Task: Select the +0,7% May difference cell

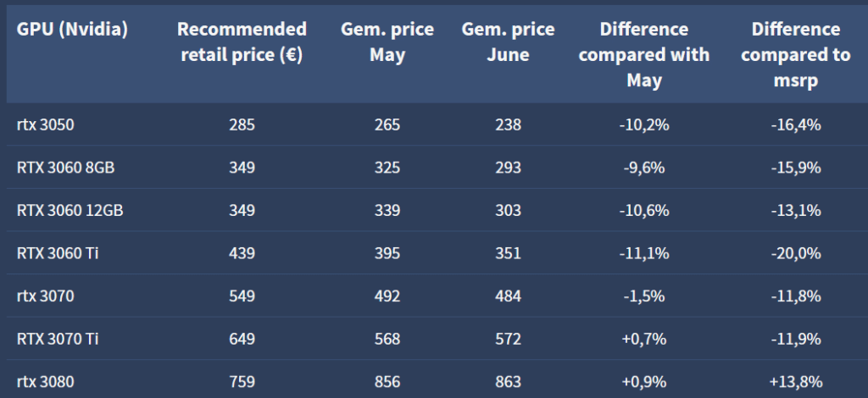Action: 644,339
